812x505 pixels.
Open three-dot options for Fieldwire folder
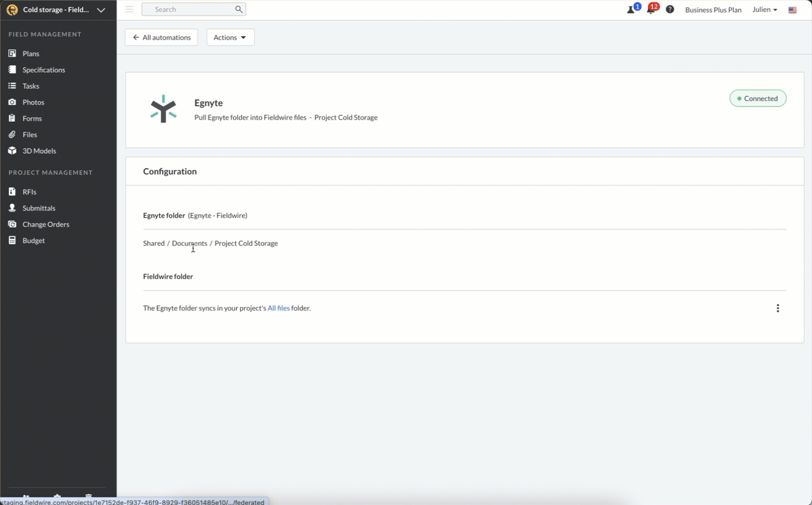tap(777, 308)
